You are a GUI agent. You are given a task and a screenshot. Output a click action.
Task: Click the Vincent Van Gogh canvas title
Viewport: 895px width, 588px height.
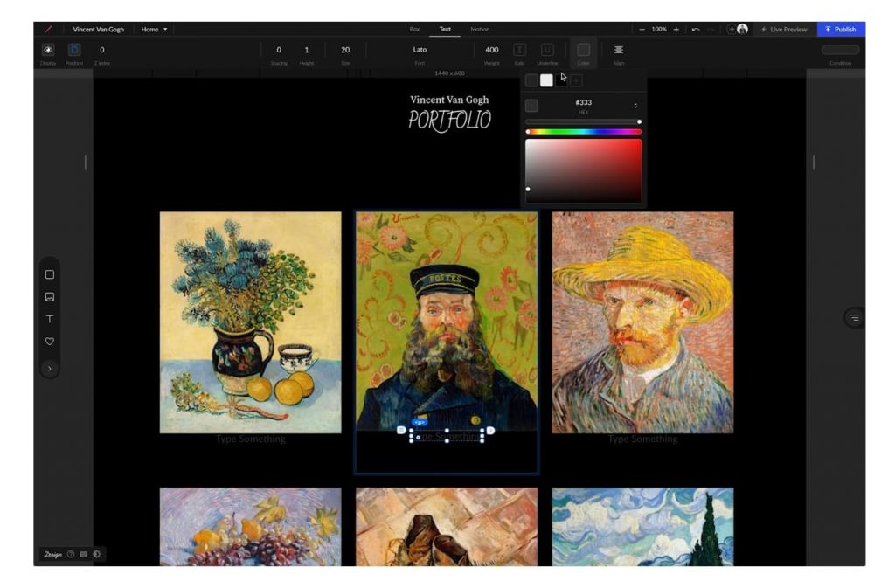pos(449,100)
